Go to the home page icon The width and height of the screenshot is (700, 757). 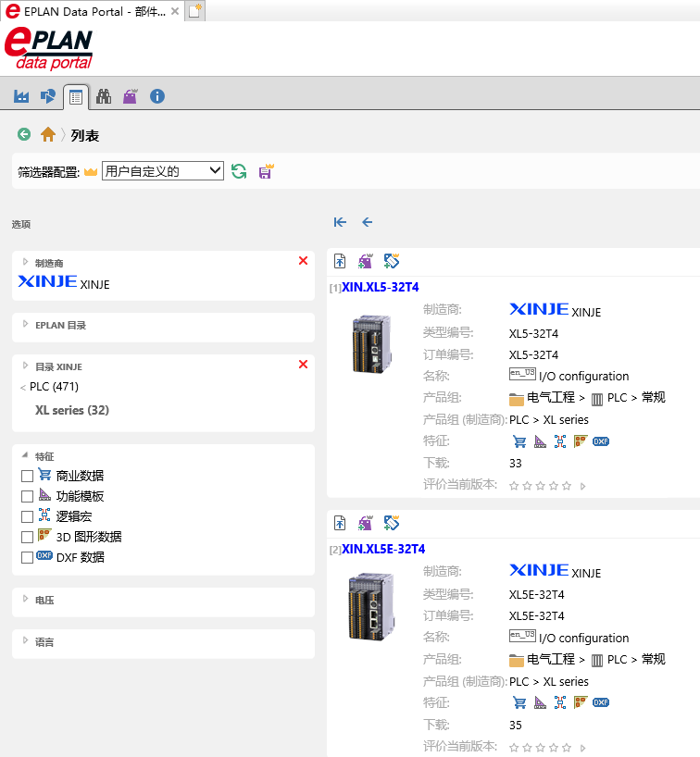tap(48, 134)
